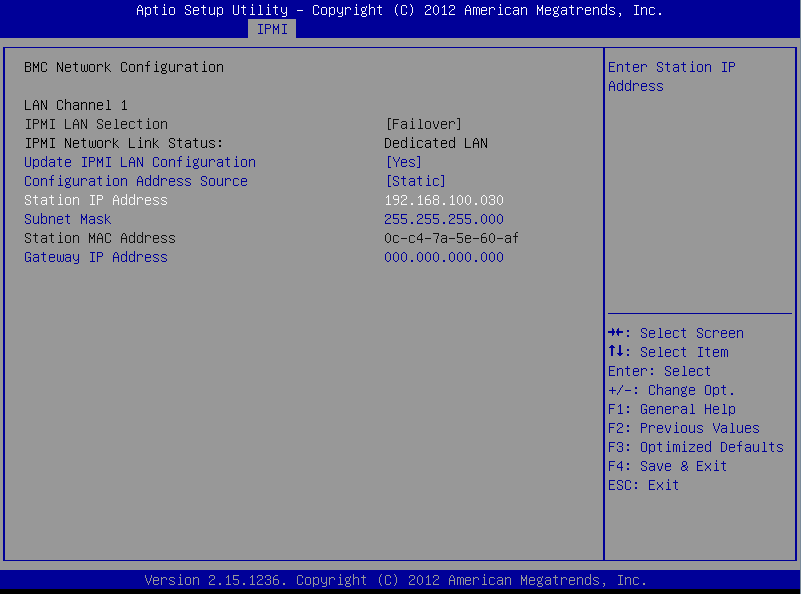Highlight the Subnet Mask label

68,219
